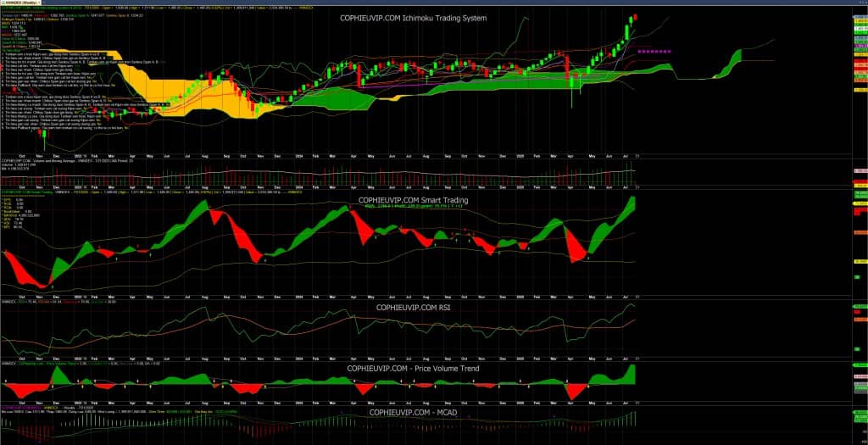Click the 'BookValue' label in Smart Trading pane
The image size is (868, 445).
pos(11,211)
